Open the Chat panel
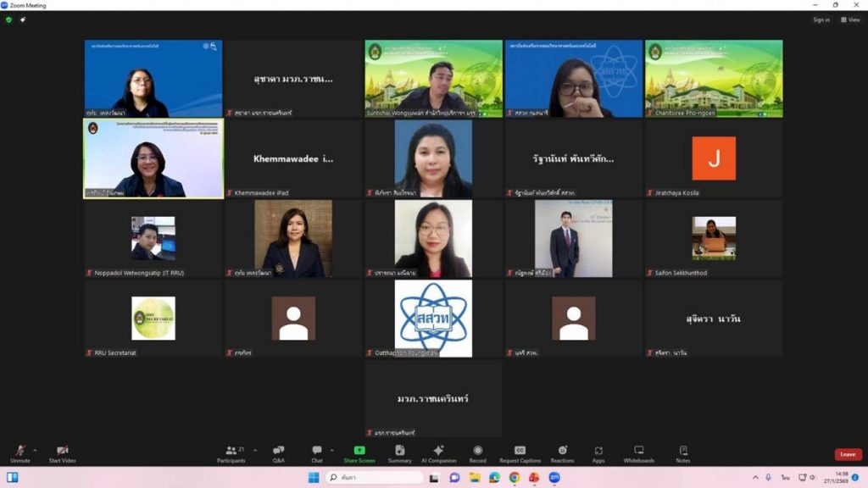 point(317,453)
